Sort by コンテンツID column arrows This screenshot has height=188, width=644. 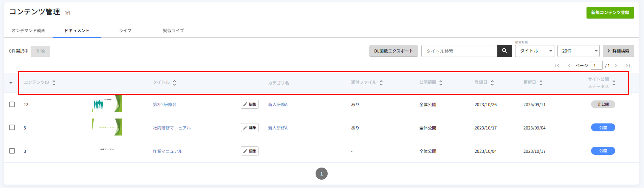tap(54, 83)
